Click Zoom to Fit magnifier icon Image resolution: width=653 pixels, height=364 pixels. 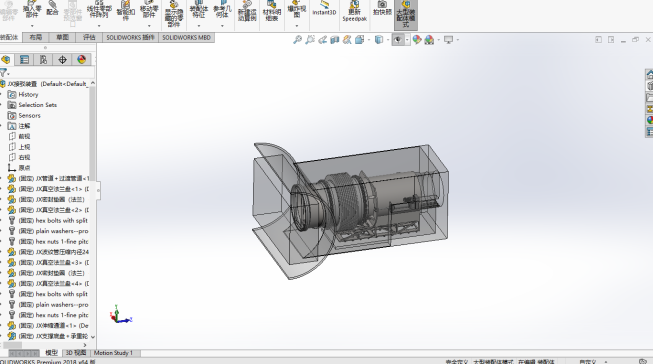(x=297, y=40)
